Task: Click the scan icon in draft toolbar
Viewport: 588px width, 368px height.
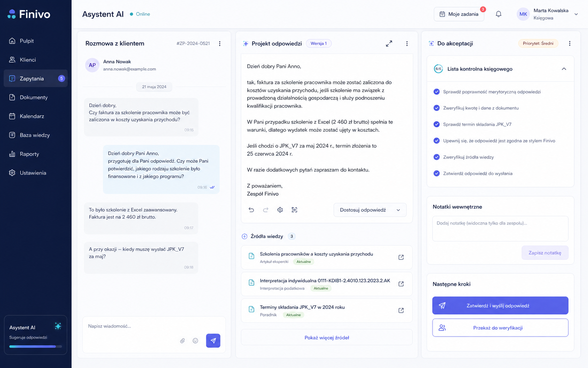Action: pos(294,210)
